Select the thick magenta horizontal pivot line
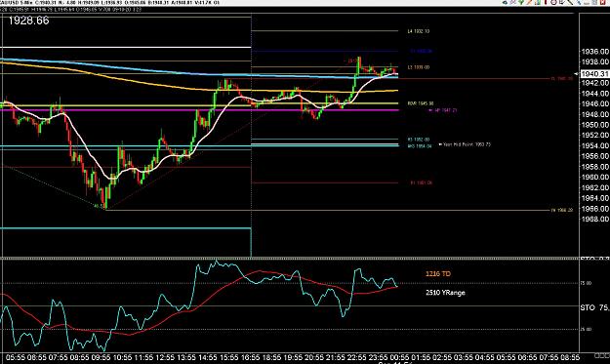610x364 pixels. 199,110
